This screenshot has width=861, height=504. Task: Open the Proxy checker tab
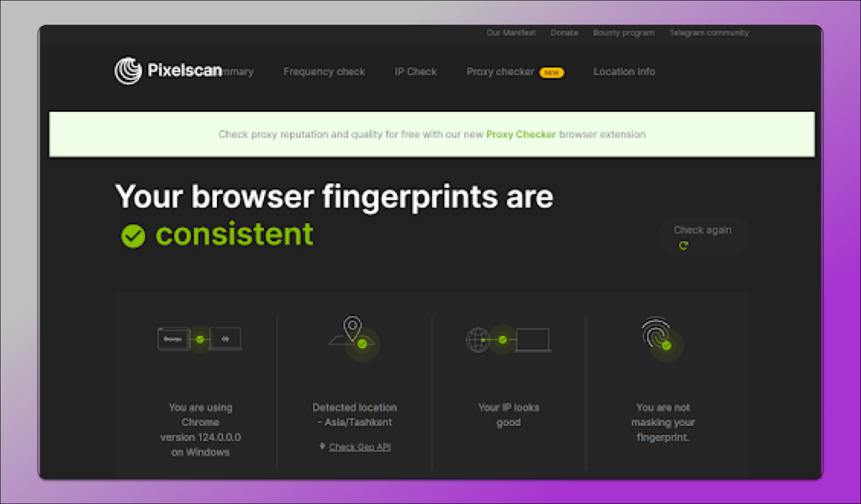pyautogui.click(x=499, y=72)
